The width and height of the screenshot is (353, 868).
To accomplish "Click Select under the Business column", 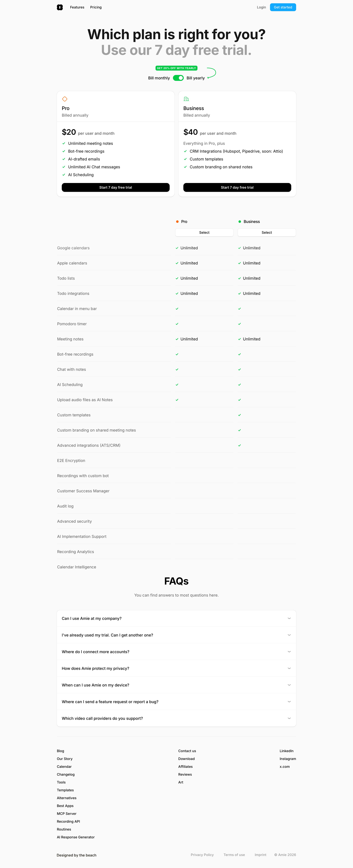I will [267, 232].
